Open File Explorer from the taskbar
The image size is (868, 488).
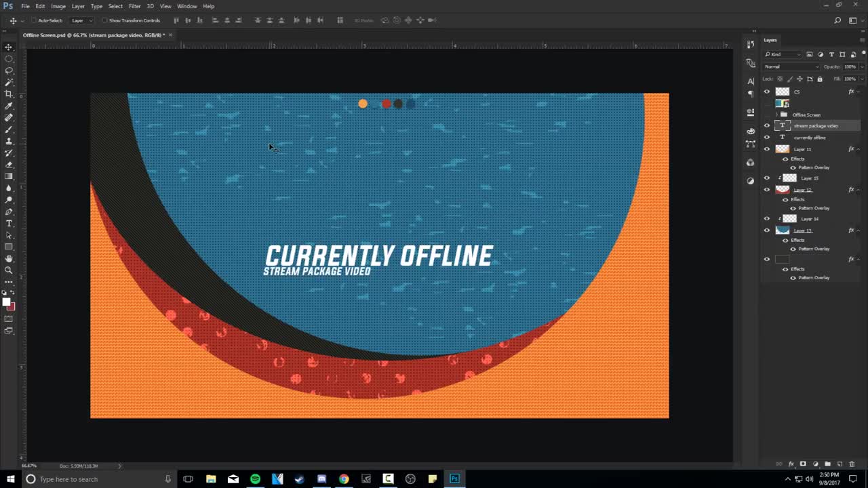click(211, 479)
